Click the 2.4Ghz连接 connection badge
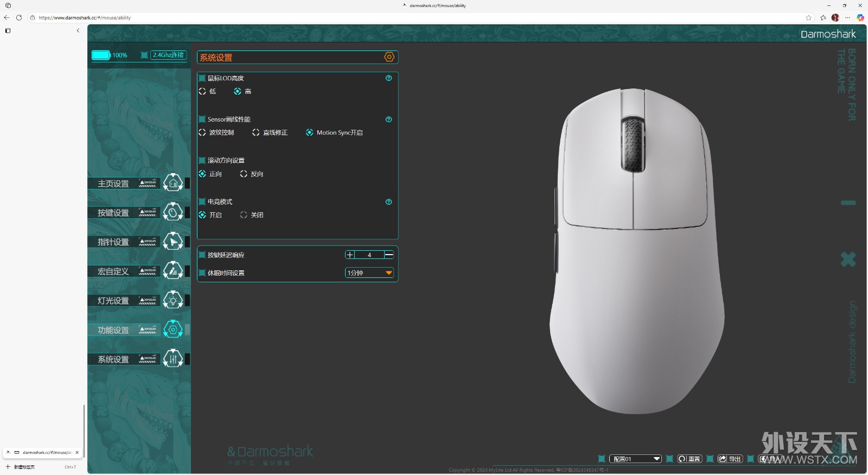Screen dimensions: 868x475 [x=169, y=55]
